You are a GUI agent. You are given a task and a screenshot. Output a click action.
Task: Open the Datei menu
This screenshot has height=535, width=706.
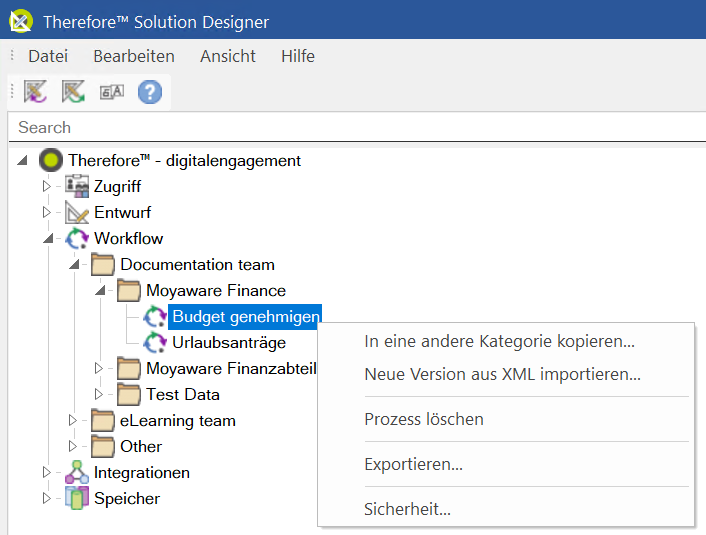48,56
